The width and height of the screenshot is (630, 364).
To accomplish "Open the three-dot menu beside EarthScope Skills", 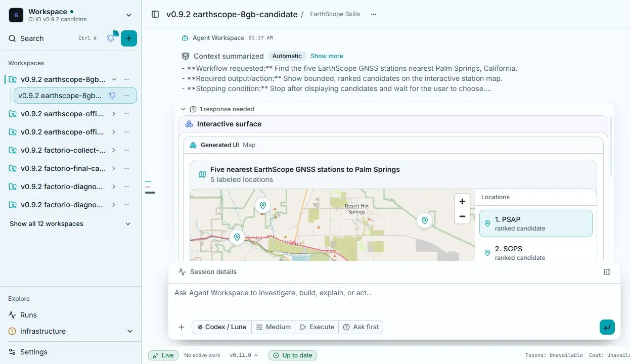I will point(374,14).
